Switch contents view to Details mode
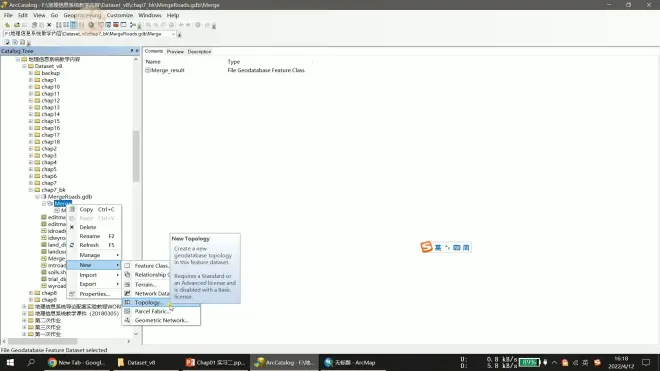Screen dimensions: 660x371 73,25
